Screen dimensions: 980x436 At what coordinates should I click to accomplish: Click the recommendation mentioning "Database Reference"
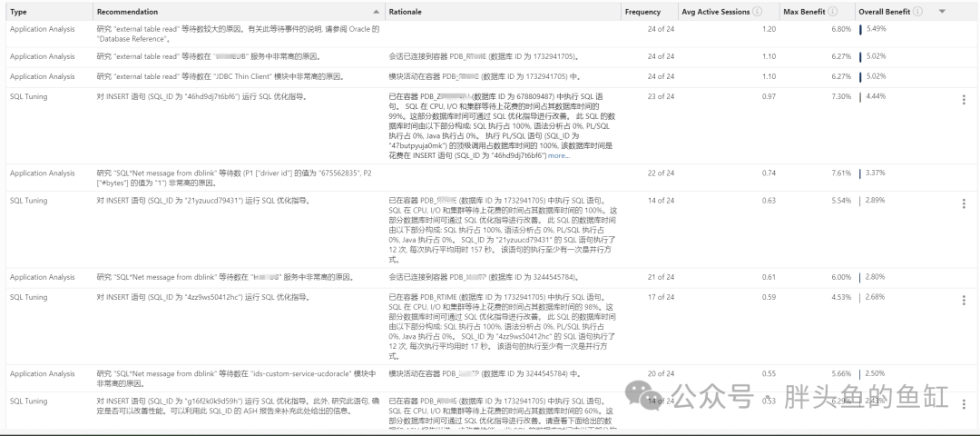click(238, 34)
